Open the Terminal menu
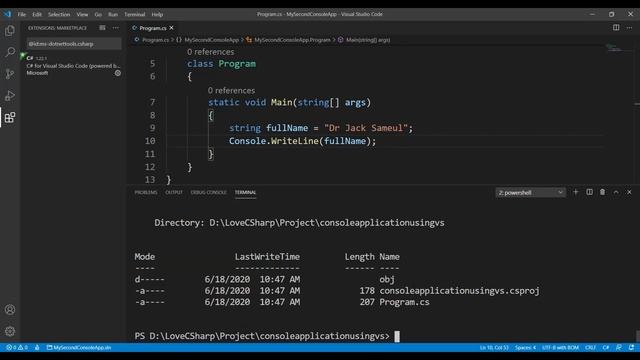 134,14
